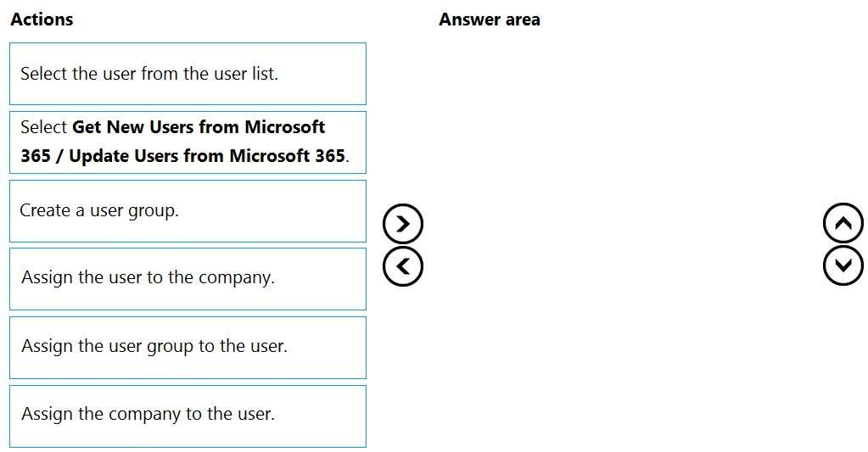Click the word 'Create' in the user group action
Screen dimensions: 868x452
coord(45,210)
